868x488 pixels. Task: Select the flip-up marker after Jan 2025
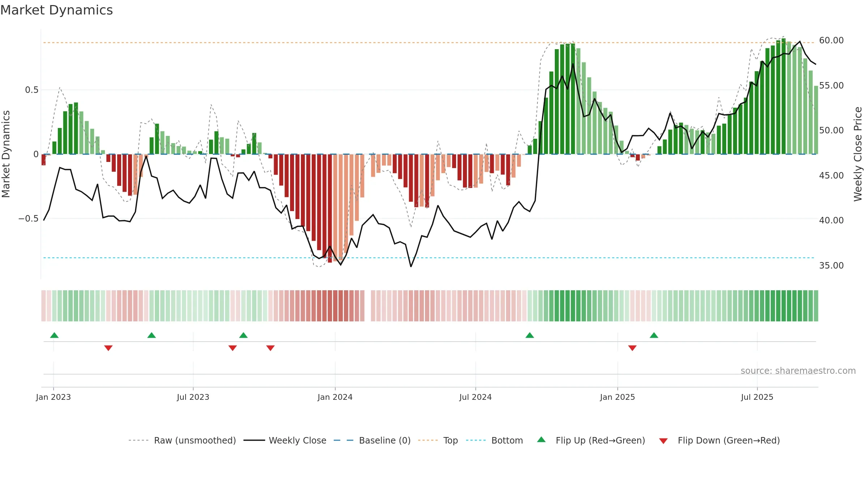point(654,335)
